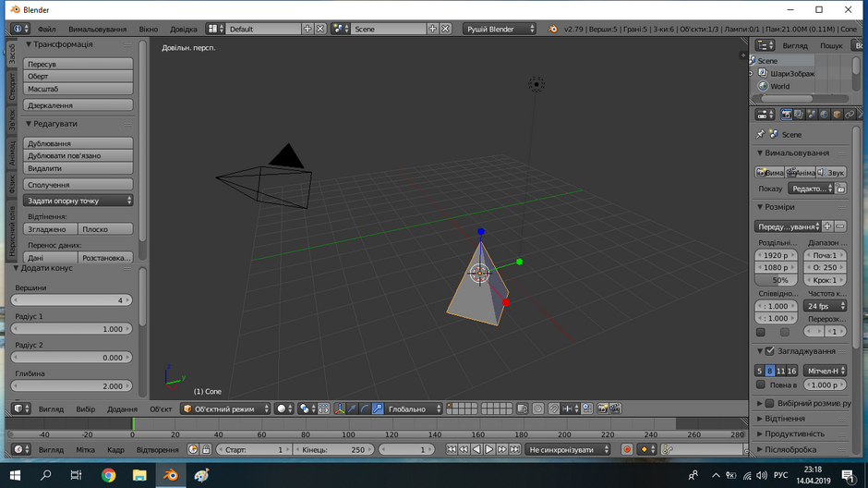Select 5 anti-aliasing samples
The width and height of the screenshot is (868, 488).
pos(759,371)
